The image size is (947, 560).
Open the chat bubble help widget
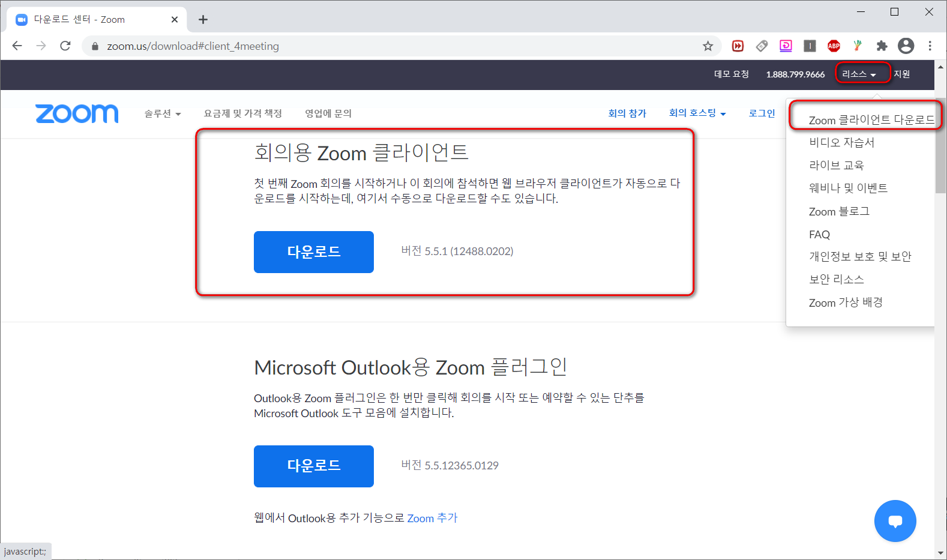tap(895, 521)
